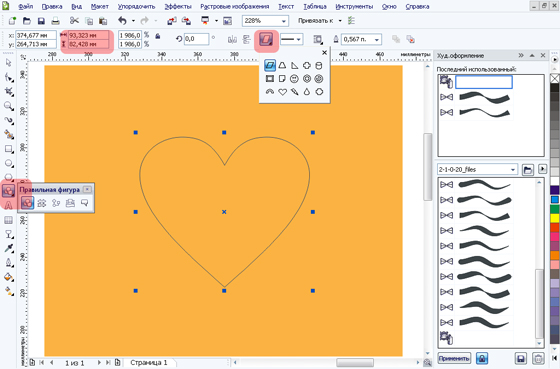560x369 pixels.
Task: Click the mirror horizontally button
Action: [x=232, y=39]
